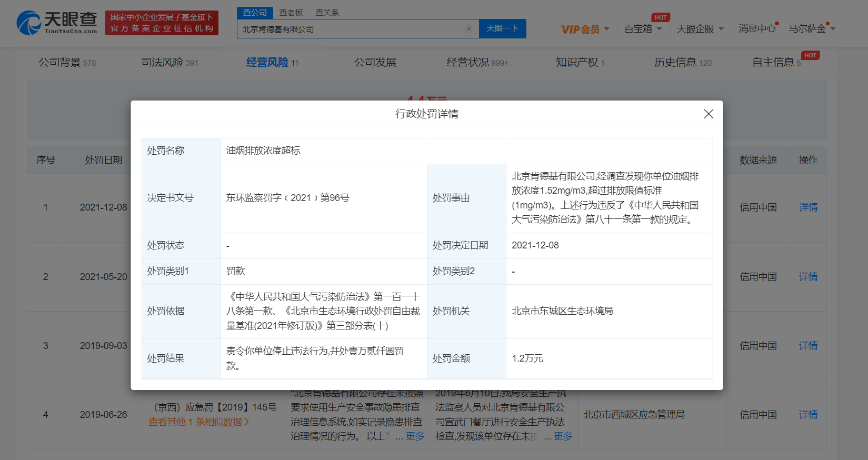Viewport: 868px width, 460px height.
Task: Click document number 东环监察罚字﹝2021﹞第96号
Action: tap(287, 198)
